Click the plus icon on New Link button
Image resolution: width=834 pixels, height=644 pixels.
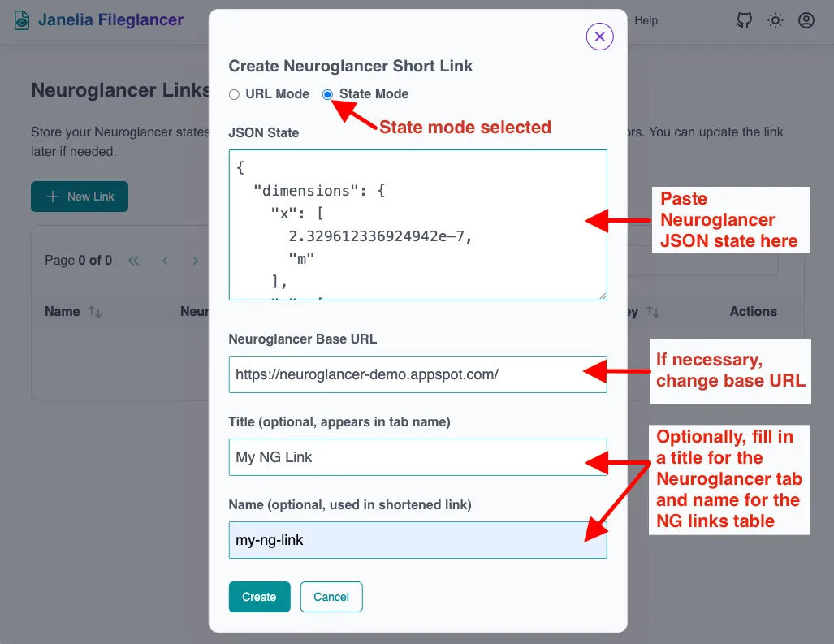[x=52, y=197]
